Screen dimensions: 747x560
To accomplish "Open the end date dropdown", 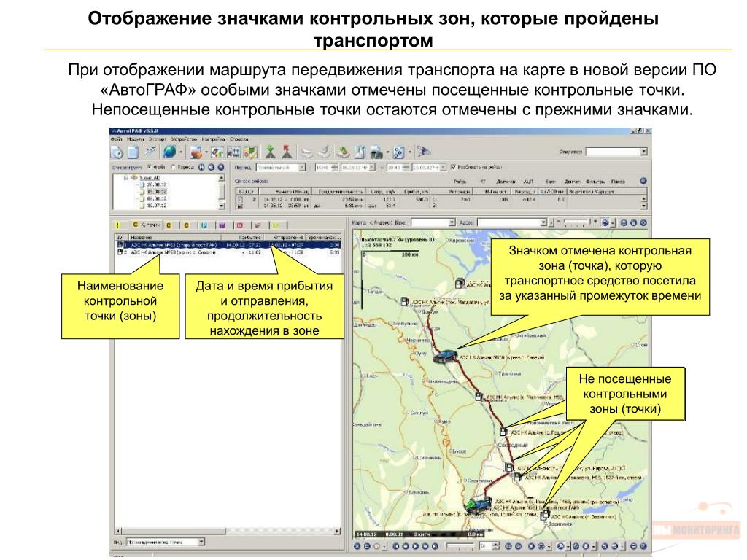I will click(x=443, y=168).
